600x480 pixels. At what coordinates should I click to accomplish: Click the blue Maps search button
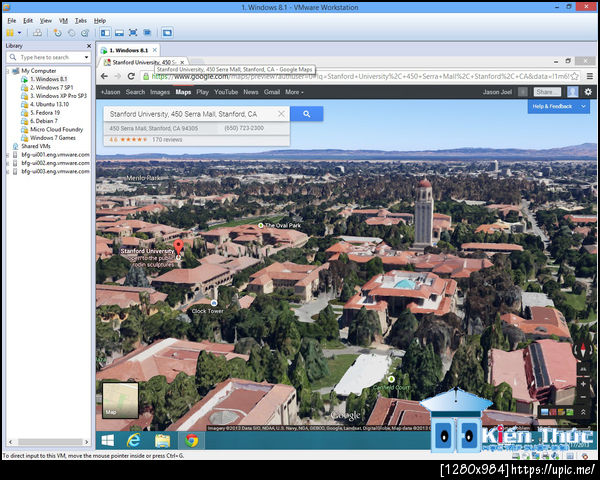tap(307, 114)
